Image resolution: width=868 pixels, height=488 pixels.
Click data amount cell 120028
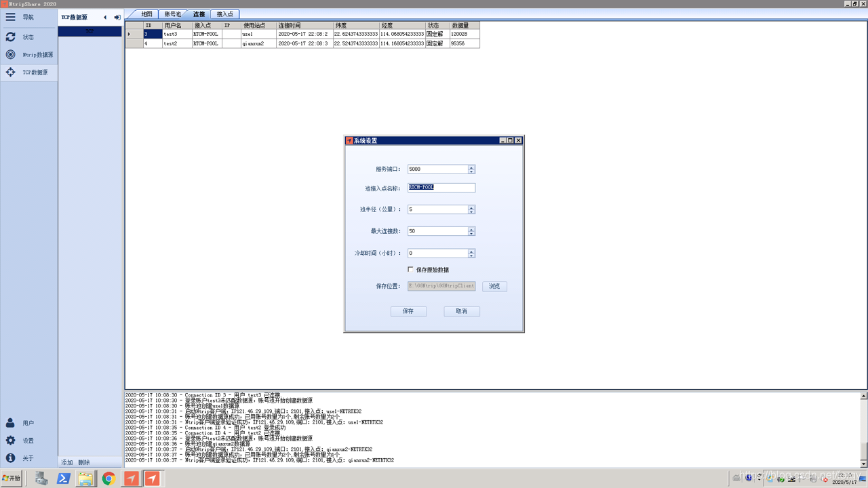[x=465, y=34]
